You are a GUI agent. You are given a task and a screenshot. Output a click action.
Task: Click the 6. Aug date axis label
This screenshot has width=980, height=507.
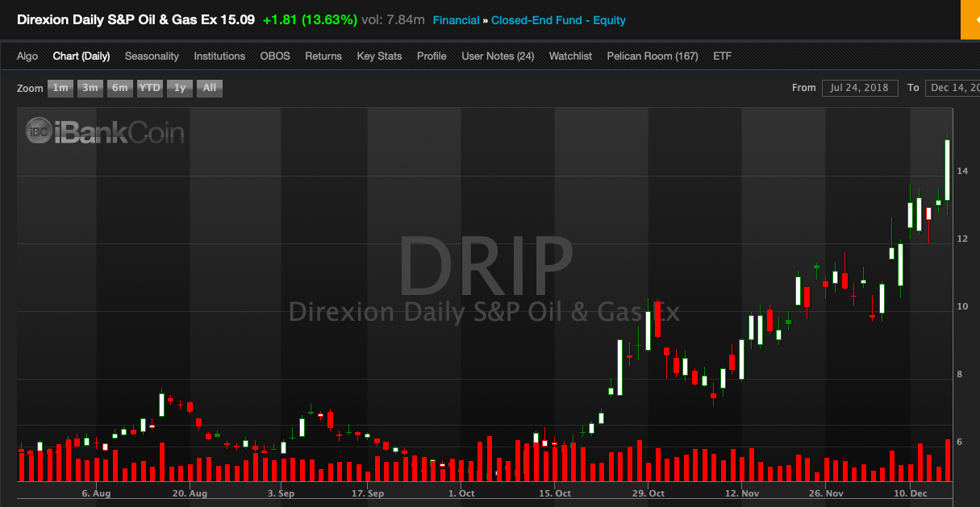(97, 492)
